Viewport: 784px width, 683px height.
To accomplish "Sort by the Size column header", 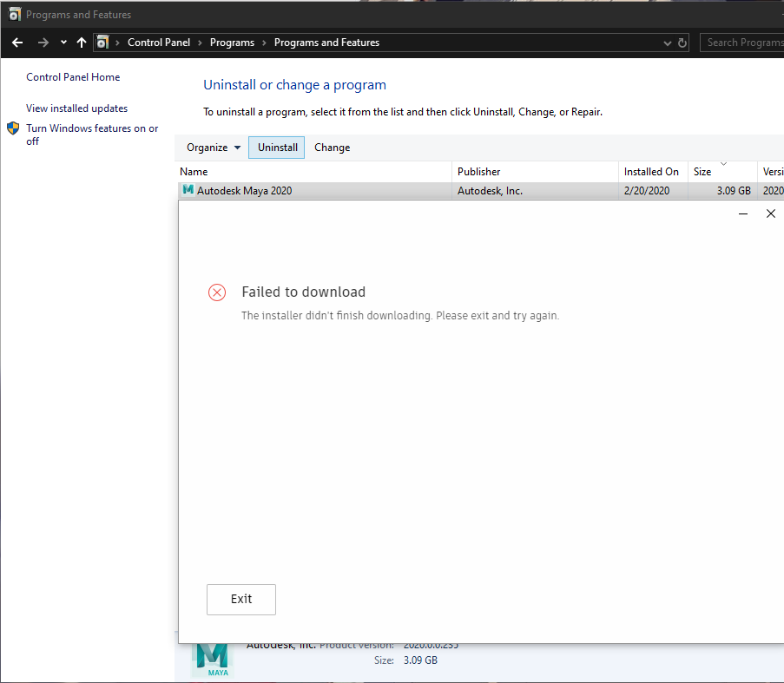I will tap(722, 171).
